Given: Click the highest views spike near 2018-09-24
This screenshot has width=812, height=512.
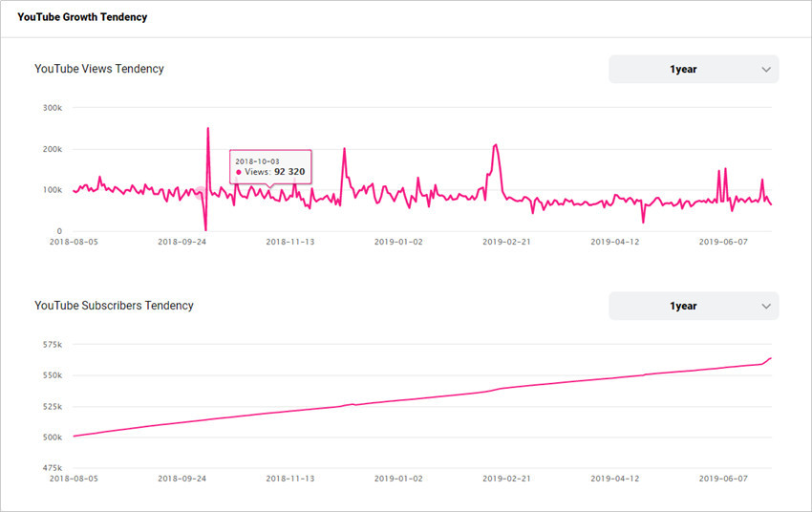Looking at the screenshot, I should coord(208,128).
